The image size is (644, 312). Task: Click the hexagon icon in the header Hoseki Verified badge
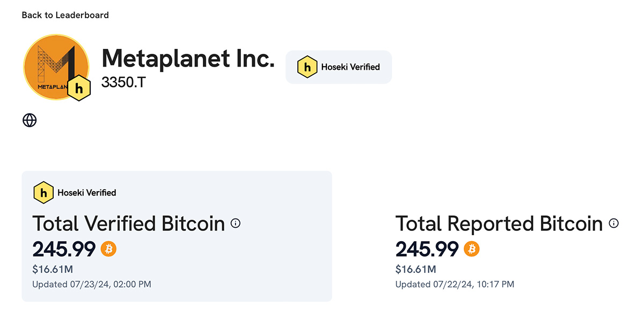(x=308, y=67)
